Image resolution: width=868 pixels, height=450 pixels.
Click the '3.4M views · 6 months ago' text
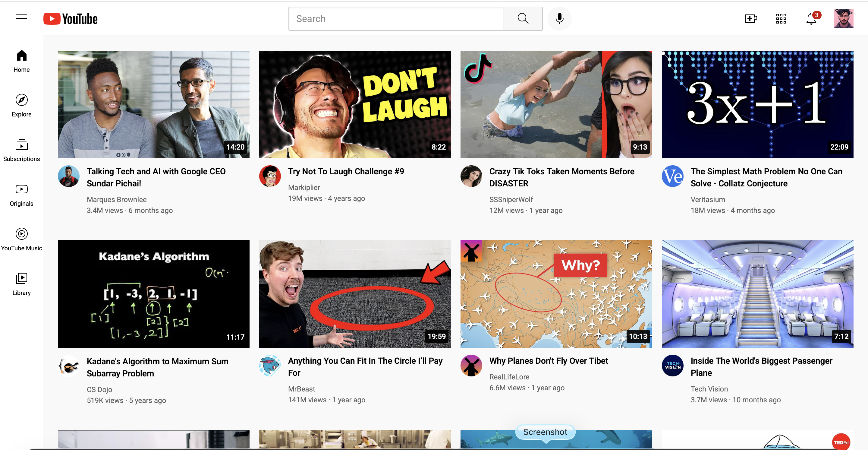pos(130,210)
